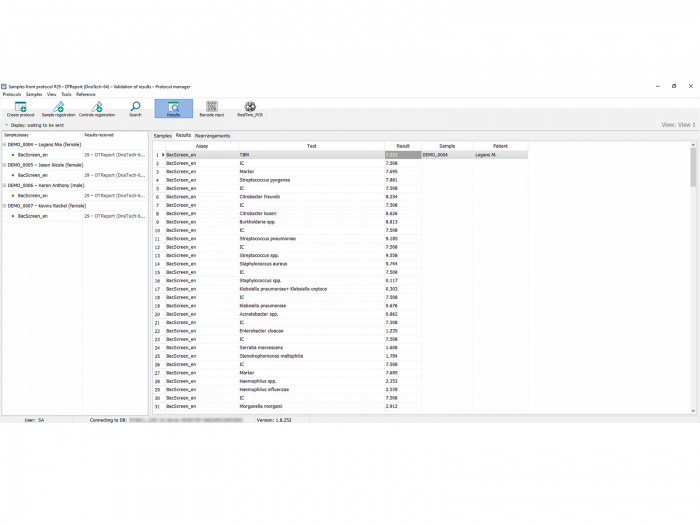Image resolution: width=700 pixels, height=525 pixels.
Task: Expand the Display filter dropdown arrow
Action: (x=3, y=125)
